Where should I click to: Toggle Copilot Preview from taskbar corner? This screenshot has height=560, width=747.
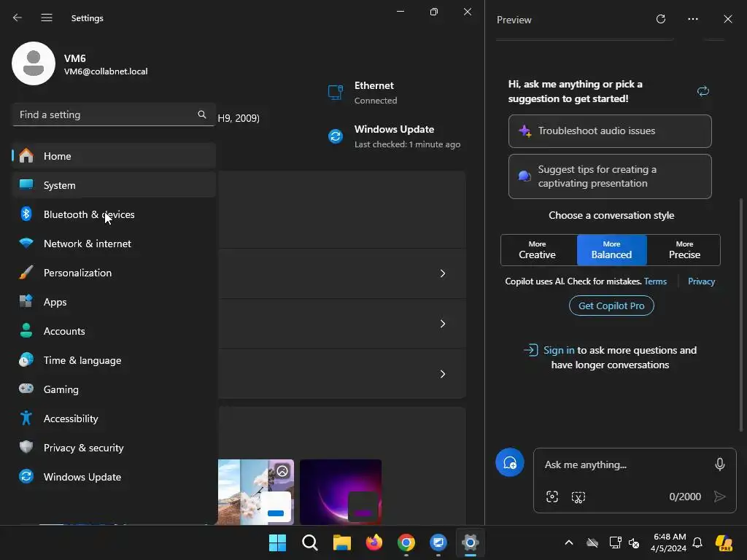click(x=724, y=542)
